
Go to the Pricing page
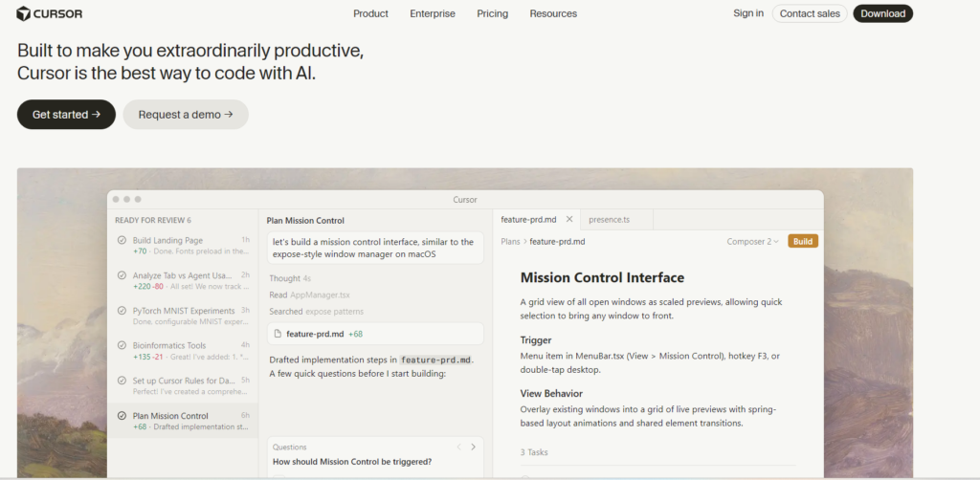[493, 13]
